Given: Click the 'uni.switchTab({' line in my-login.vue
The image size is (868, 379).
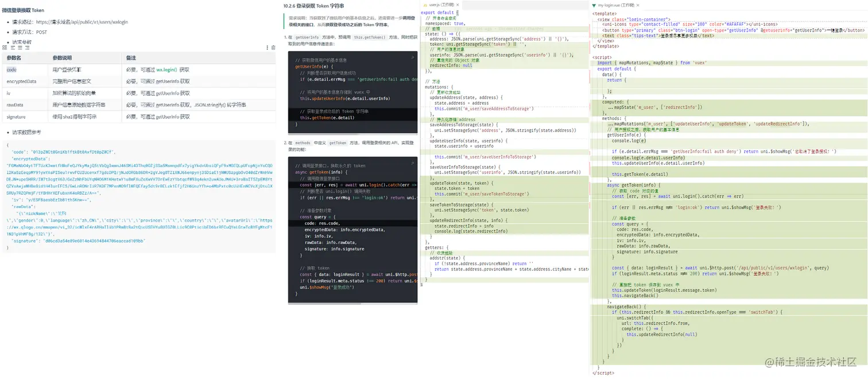Looking at the screenshot, I should point(635,318).
